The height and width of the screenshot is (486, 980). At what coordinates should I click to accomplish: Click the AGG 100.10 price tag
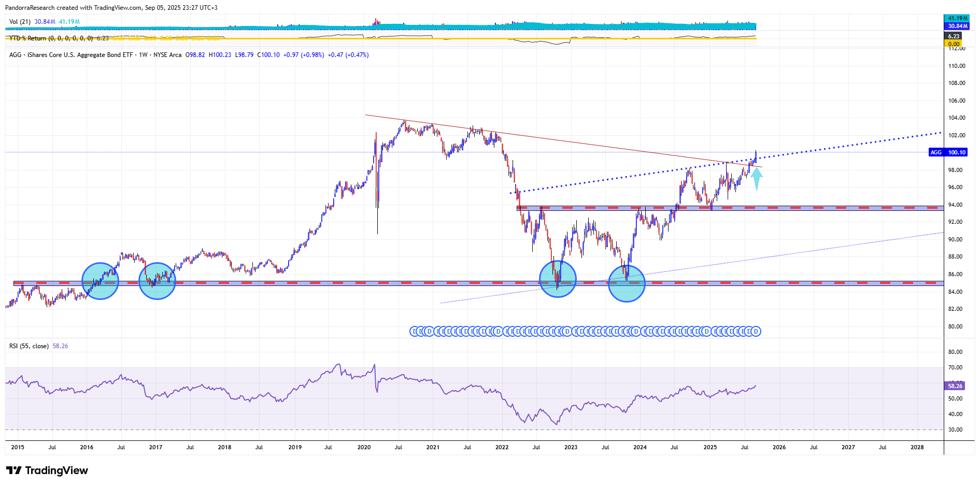coord(948,152)
